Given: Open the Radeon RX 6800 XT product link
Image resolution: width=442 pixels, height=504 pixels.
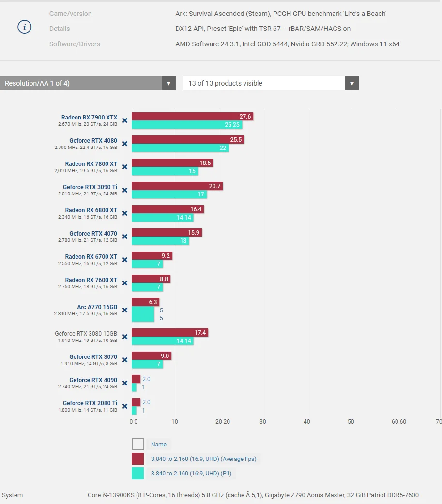Looking at the screenshot, I should tap(91, 210).
